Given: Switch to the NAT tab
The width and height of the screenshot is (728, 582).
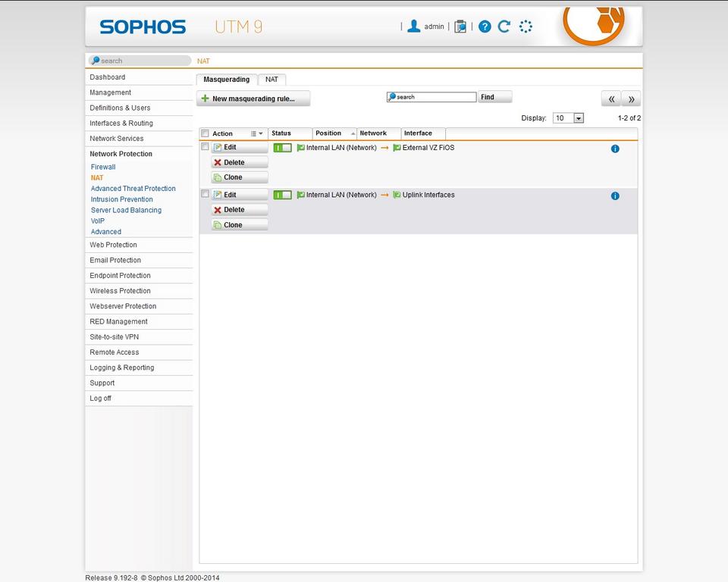Looking at the screenshot, I should (x=271, y=80).
